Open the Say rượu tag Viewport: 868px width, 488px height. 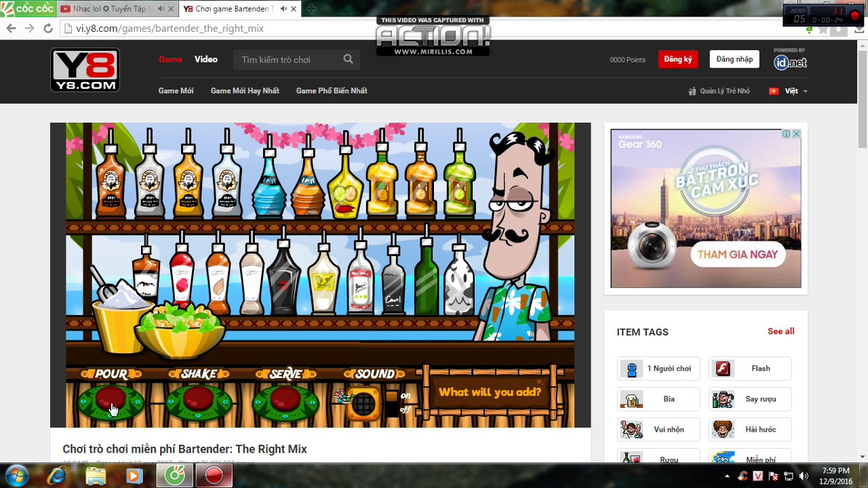tap(750, 399)
